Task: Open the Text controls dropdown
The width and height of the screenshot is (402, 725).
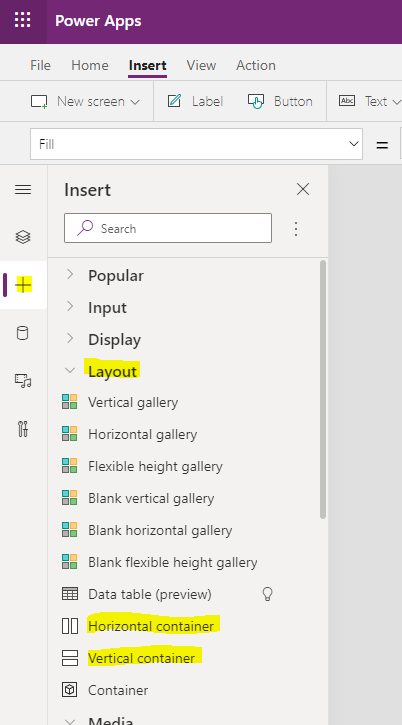Action: coord(396,102)
